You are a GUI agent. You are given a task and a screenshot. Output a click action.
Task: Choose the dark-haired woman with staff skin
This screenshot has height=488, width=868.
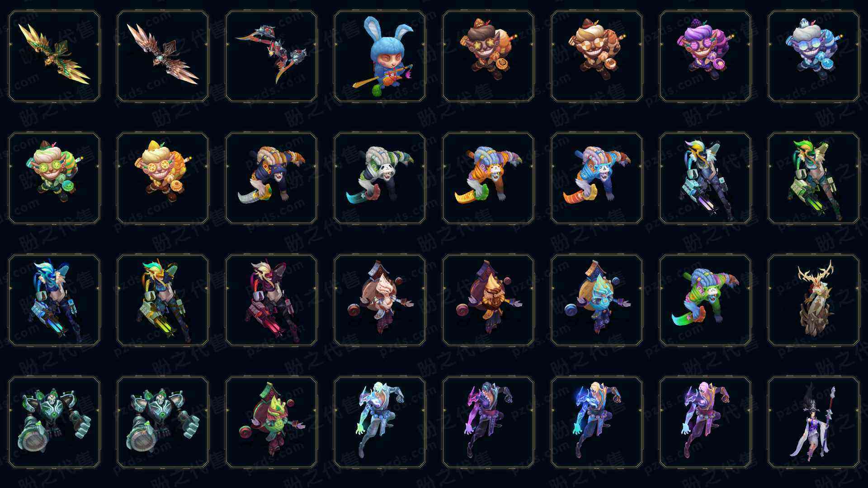click(814, 422)
